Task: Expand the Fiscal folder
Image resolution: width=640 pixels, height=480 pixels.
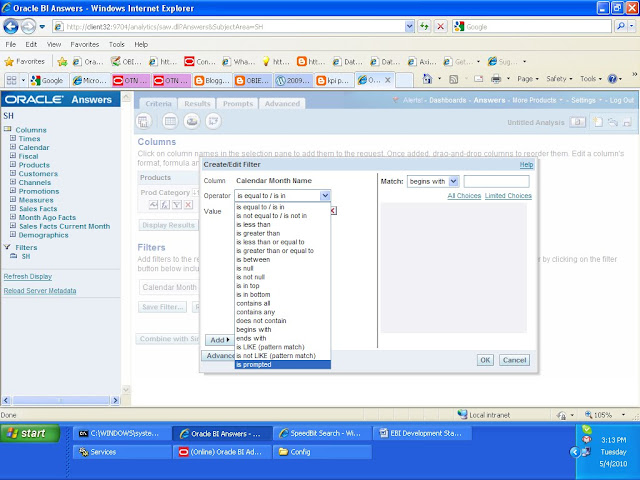Action: coord(13,156)
